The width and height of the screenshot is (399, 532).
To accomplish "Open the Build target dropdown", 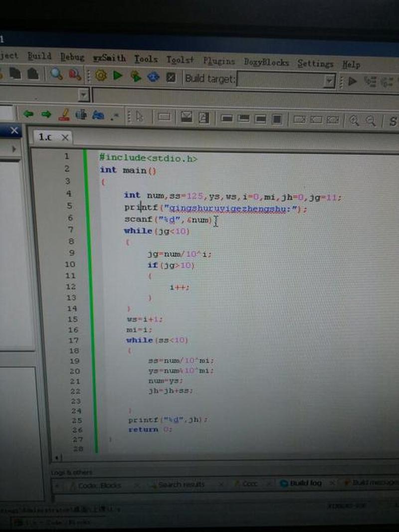I will point(329,81).
